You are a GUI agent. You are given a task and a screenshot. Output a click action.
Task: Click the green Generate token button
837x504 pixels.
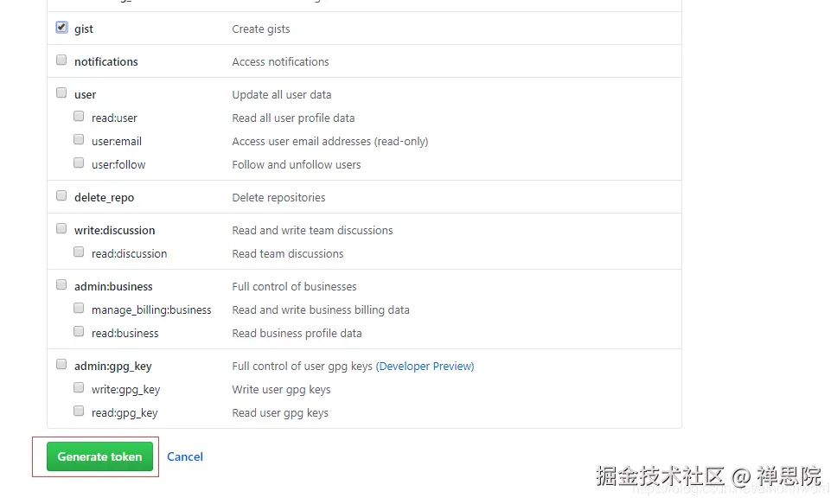click(99, 456)
